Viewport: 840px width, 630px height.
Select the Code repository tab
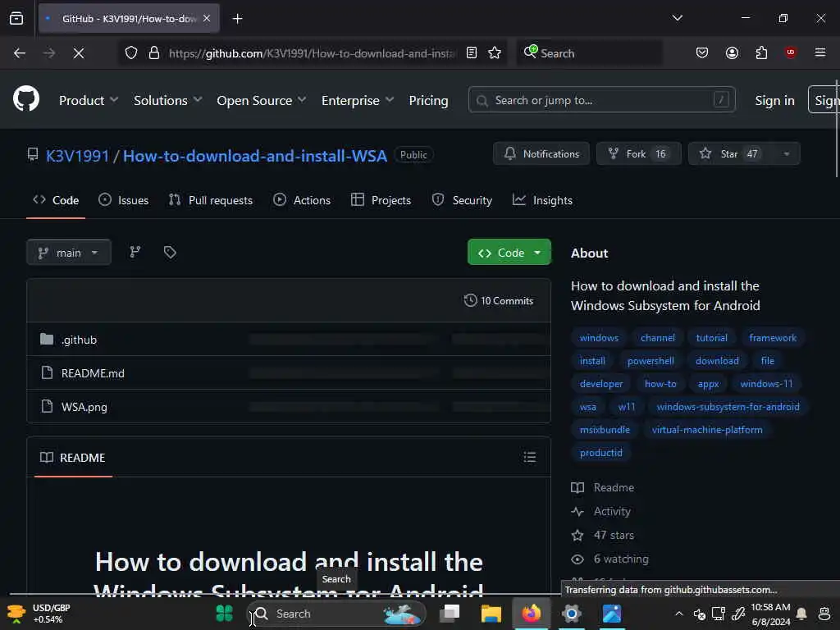pos(56,200)
